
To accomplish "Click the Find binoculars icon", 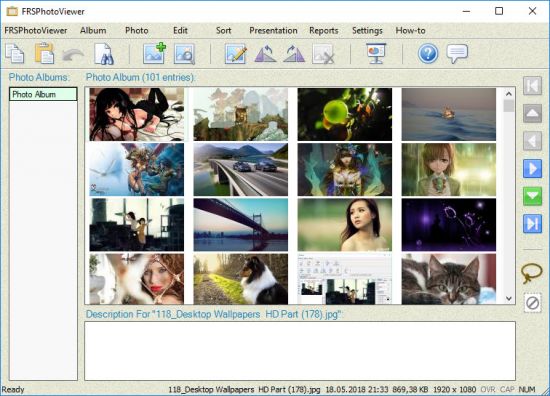I will click(x=104, y=54).
